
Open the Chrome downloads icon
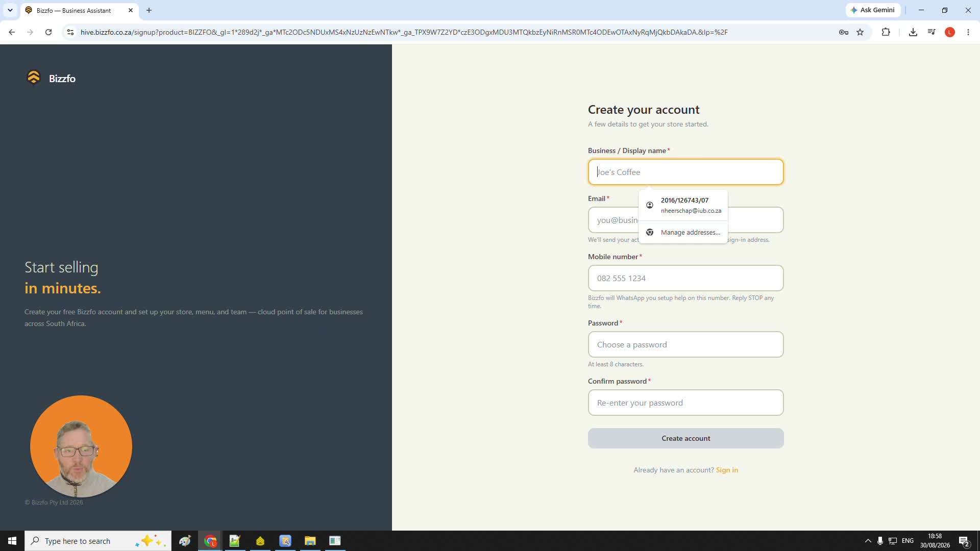coord(913,32)
